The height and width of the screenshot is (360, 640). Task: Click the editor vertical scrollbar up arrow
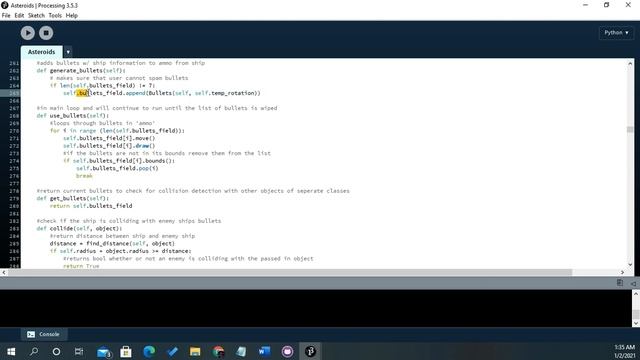click(630, 64)
